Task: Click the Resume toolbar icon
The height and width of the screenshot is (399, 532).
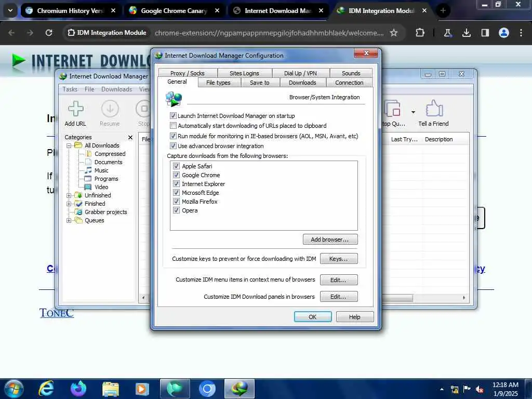Action: click(110, 109)
